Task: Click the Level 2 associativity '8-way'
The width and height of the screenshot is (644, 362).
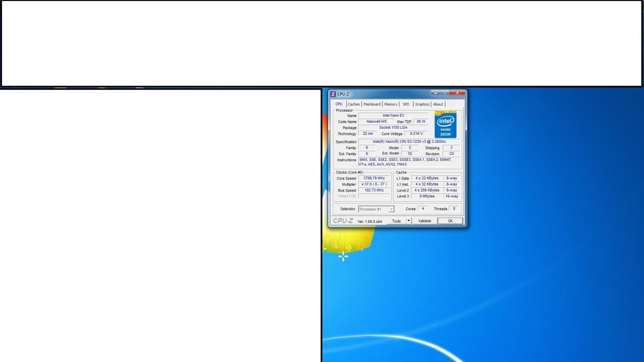Action: pyautogui.click(x=452, y=190)
